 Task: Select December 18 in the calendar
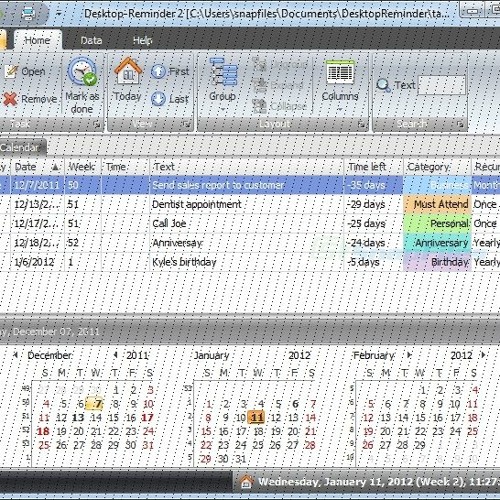(x=43, y=431)
